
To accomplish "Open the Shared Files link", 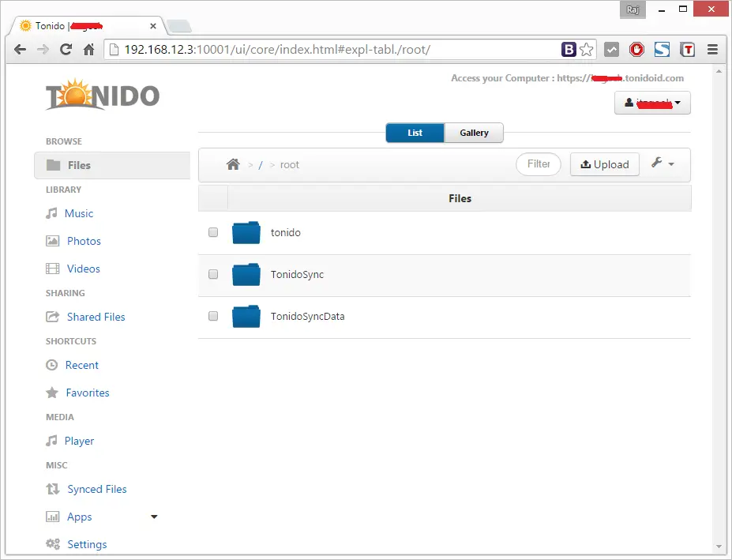I will 96,317.
